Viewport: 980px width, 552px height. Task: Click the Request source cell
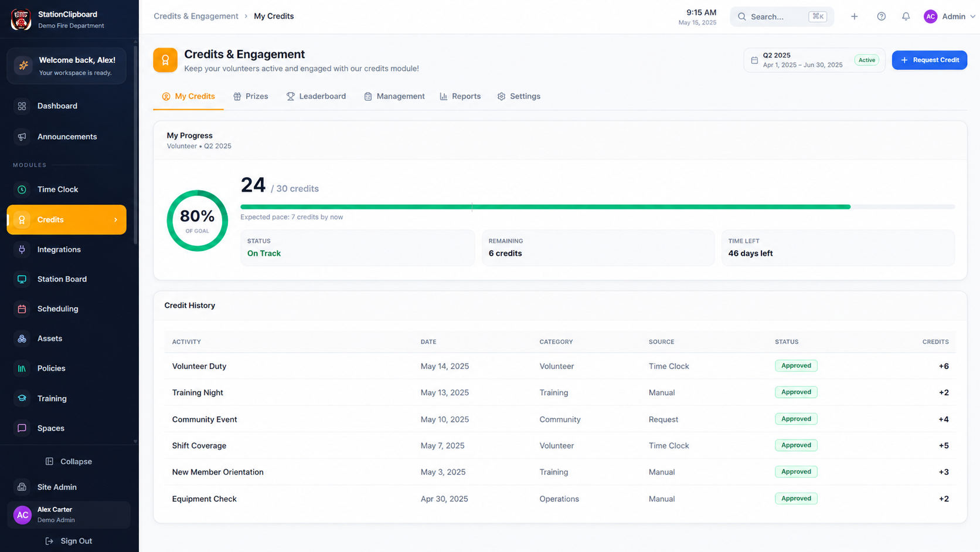(x=663, y=419)
